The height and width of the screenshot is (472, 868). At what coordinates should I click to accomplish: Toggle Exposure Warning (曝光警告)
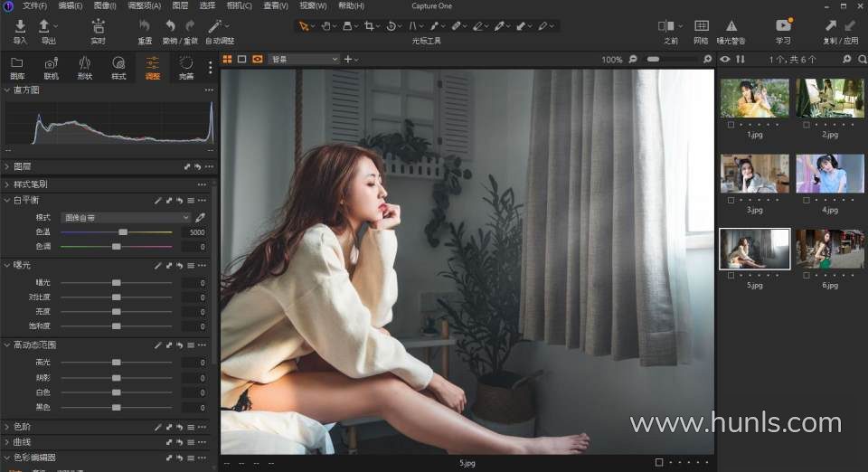(x=731, y=26)
